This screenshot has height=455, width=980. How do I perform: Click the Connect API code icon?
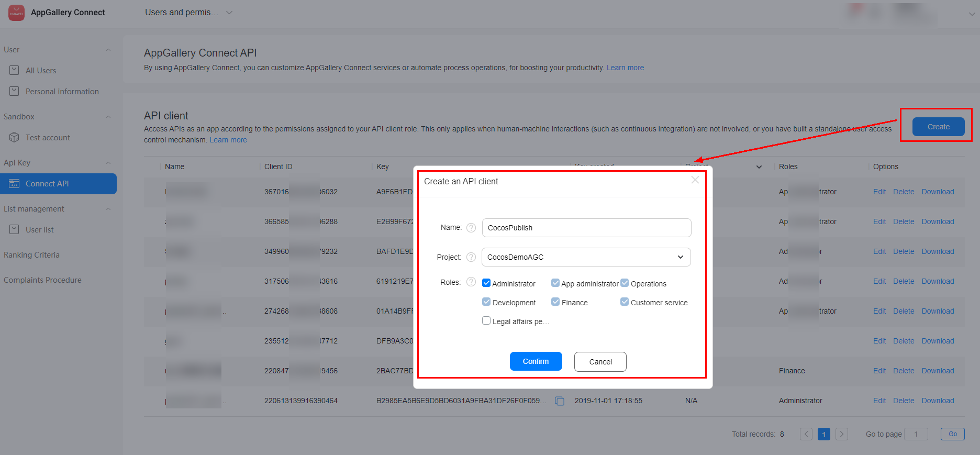(x=14, y=183)
